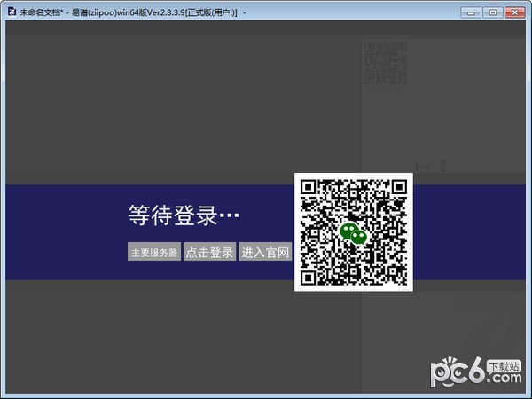Close the ziipoo window
Viewport: 532px width, 399px height.
point(514,12)
